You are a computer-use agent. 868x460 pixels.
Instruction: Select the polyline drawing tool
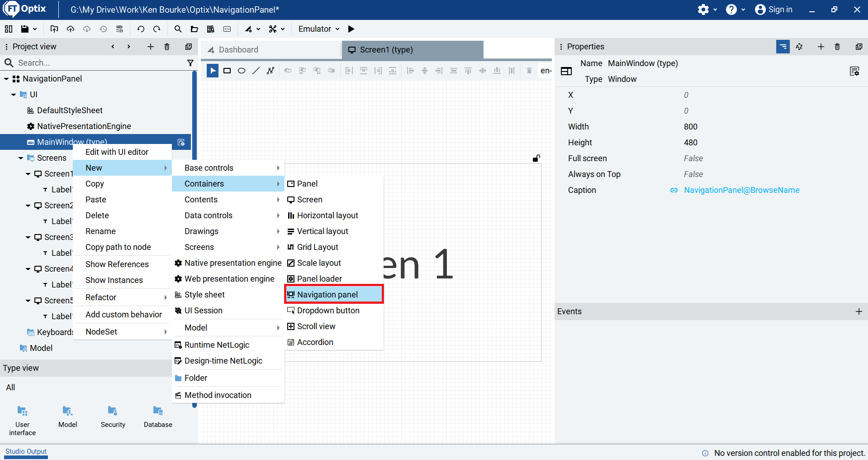click(270, 71)
